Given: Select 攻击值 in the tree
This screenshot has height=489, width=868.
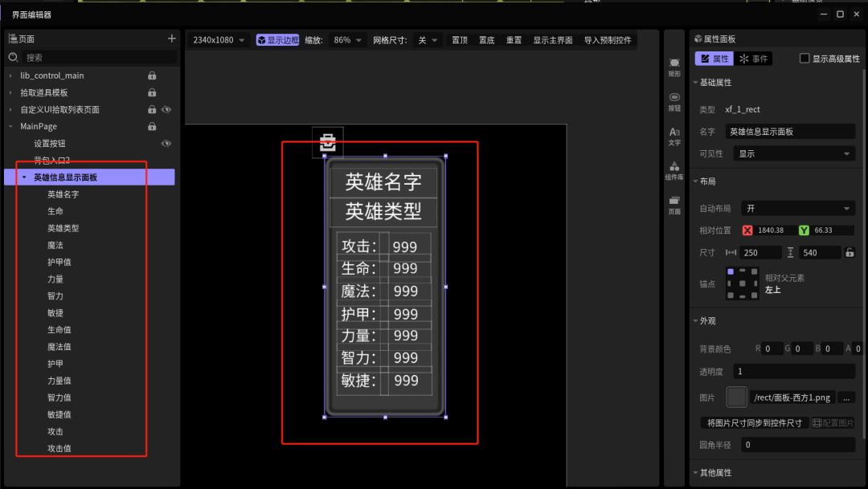Looking at the screenshot, I should pos(59,449).
